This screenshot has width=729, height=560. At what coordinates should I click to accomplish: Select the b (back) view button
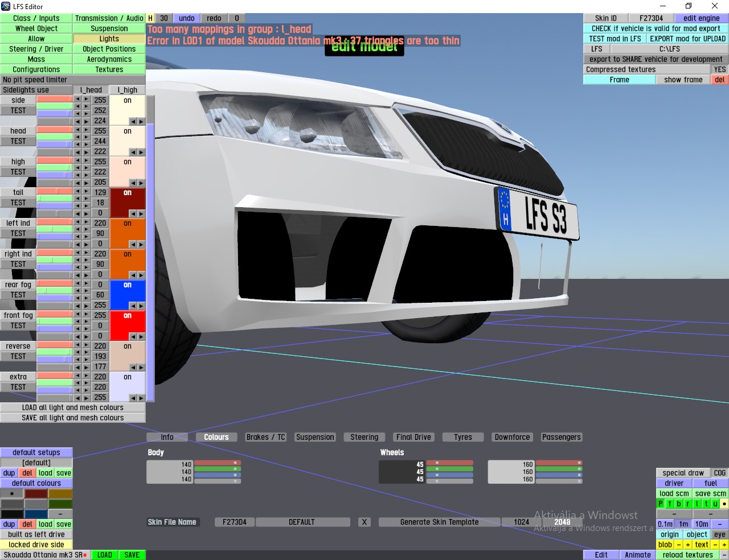679,504
